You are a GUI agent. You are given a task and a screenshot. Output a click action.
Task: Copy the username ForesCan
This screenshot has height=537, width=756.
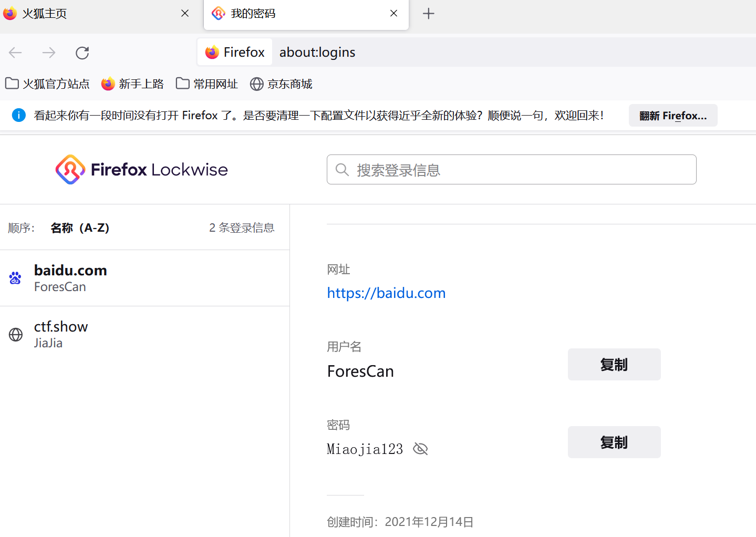[614, 365]
